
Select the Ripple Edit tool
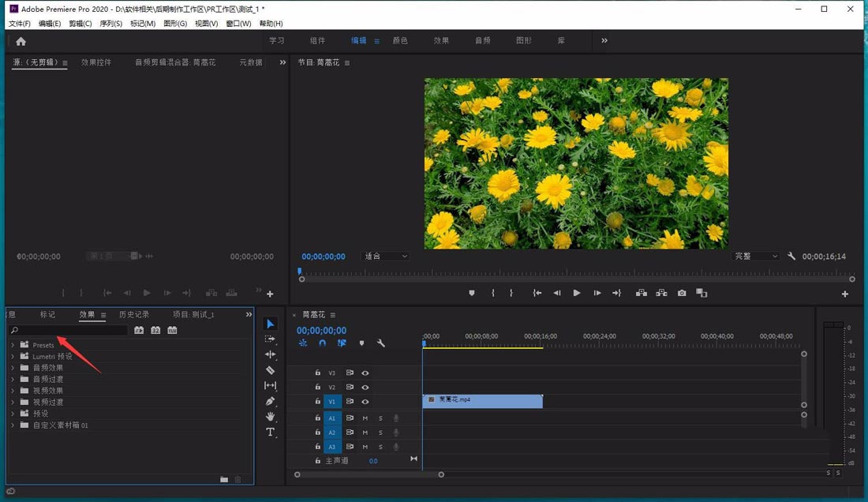coord(270,354)
